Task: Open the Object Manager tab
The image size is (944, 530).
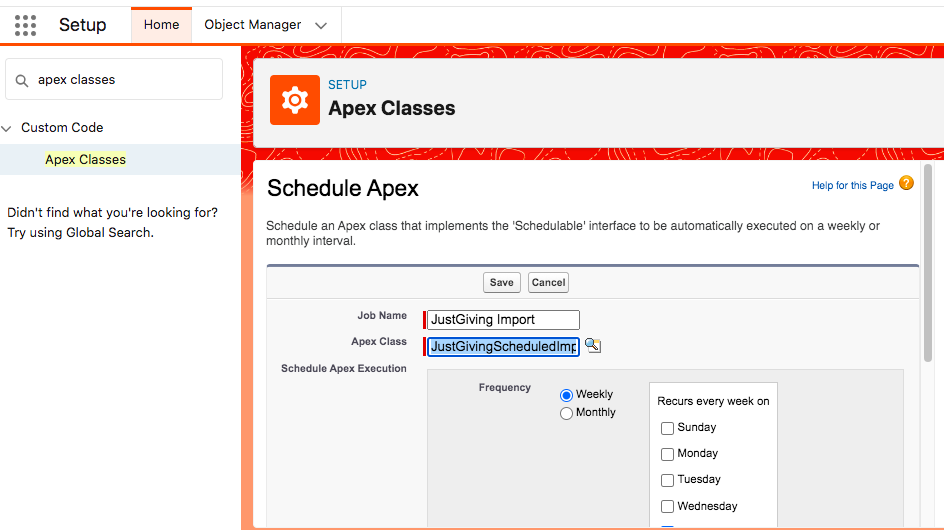Action: [x=253, y=25]
